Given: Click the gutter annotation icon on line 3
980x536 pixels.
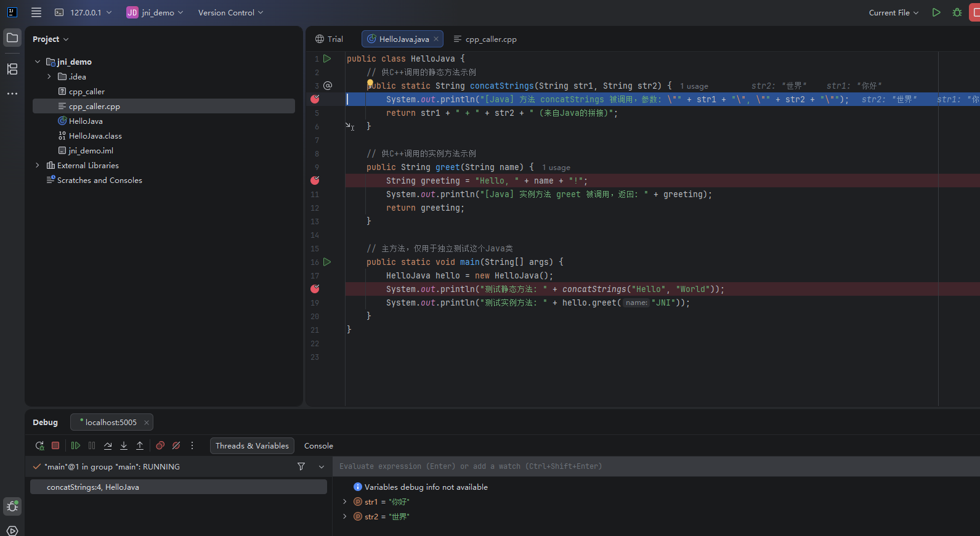Looking at the screenshot, I should click(x=328, y=86).
